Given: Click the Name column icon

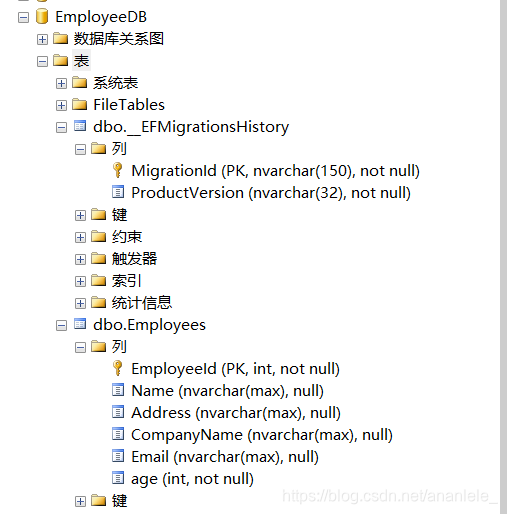Looking at the screenshot, I should [118, 390].
